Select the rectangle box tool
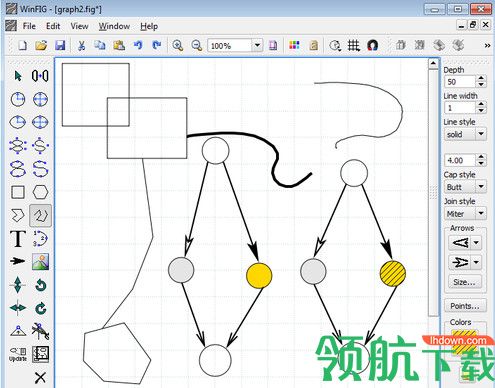Image resolution: width=495 pixels, height=388 pixels. pos(18,192)
